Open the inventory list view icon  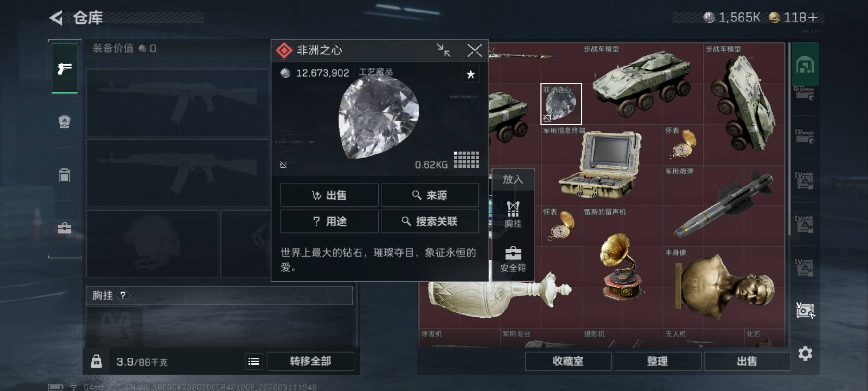(253, 361)
